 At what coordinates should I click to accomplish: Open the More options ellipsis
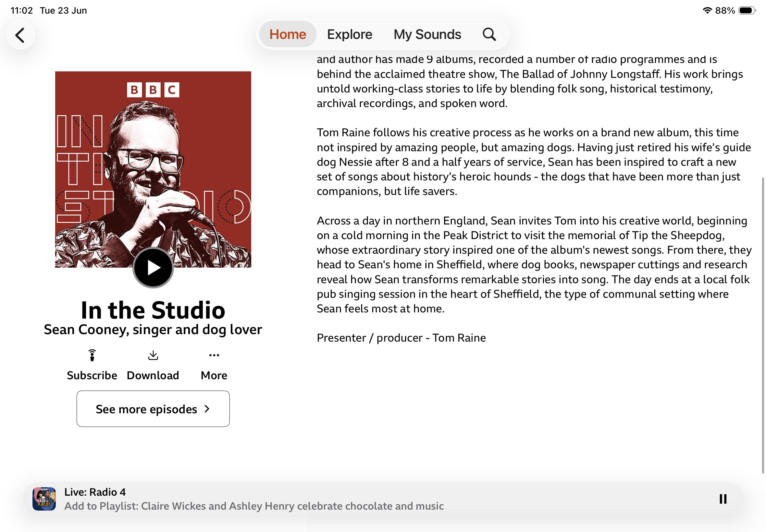click(x=214, y=355)
